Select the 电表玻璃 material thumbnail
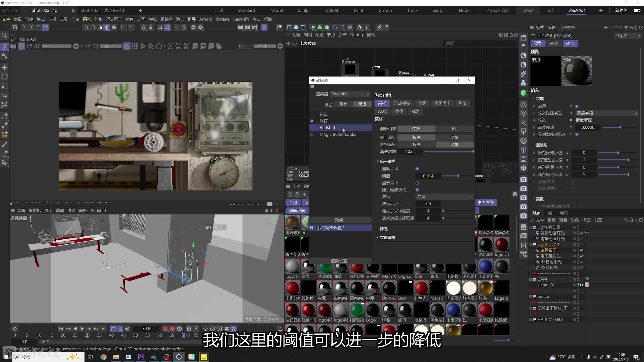644x362 pixels. click(x=293, y=222)
